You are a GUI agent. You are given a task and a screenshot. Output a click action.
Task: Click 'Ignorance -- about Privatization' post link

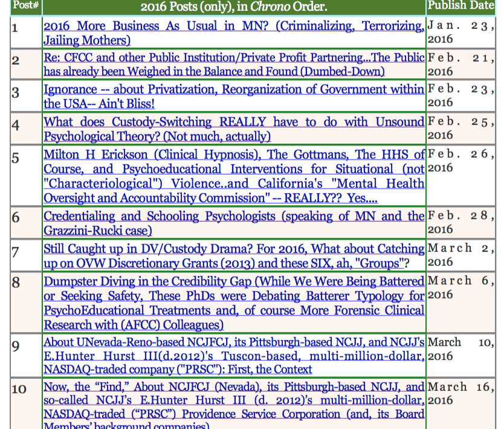click(x=233, y=90)
